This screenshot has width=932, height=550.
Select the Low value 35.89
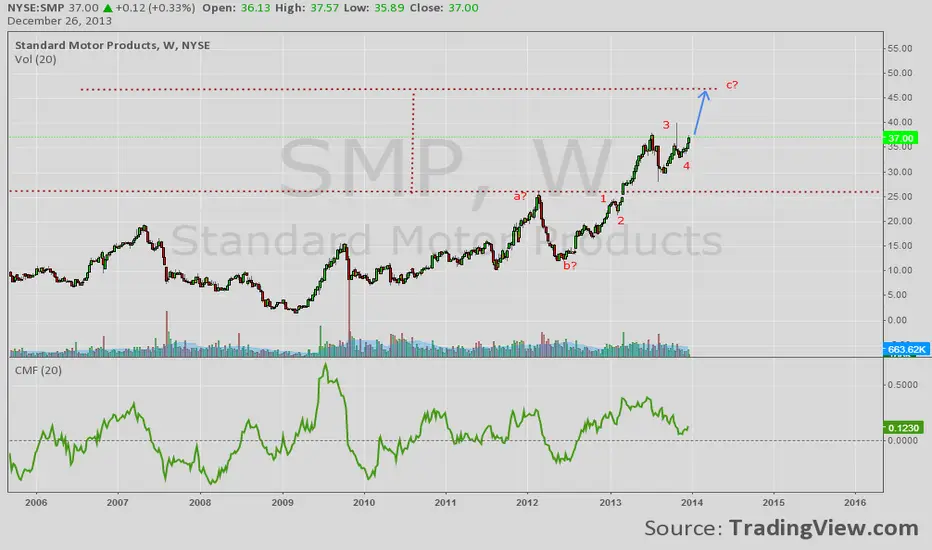click(388, 8)
